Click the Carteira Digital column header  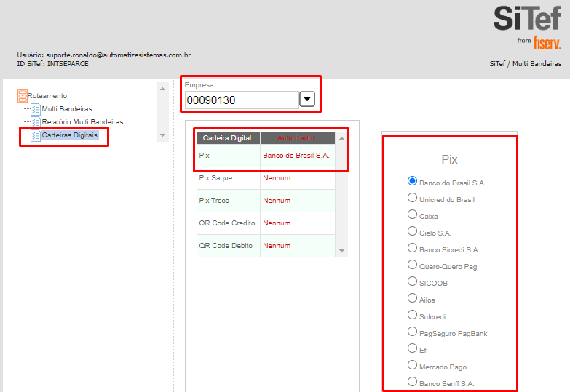[229, 138]
